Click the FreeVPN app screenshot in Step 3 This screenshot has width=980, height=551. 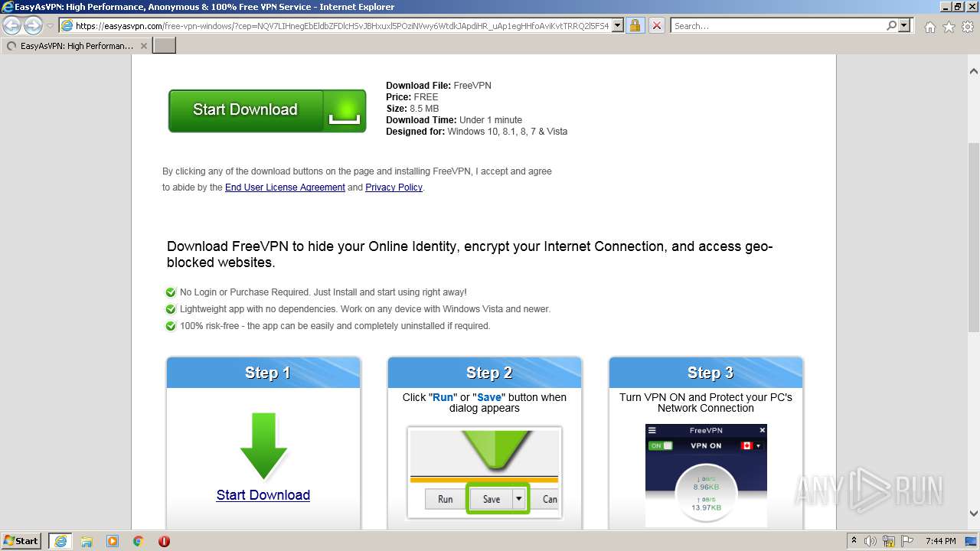coord(706,475)
